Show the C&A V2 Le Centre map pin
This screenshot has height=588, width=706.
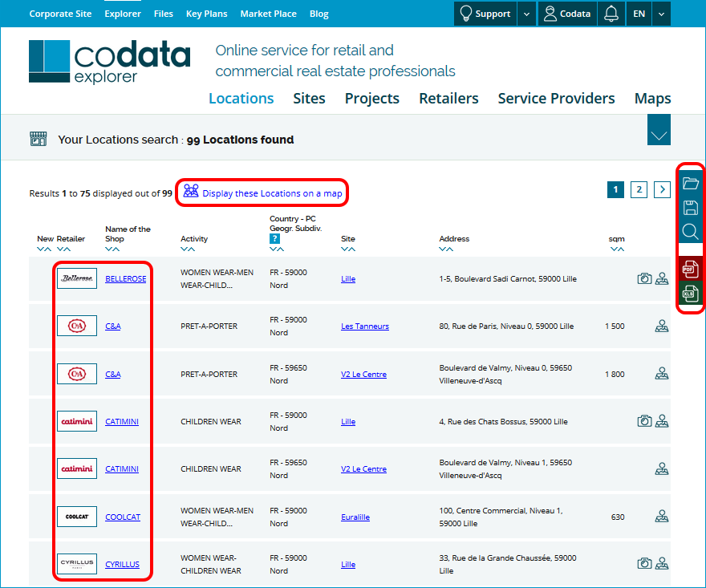(x=661, y=374)
